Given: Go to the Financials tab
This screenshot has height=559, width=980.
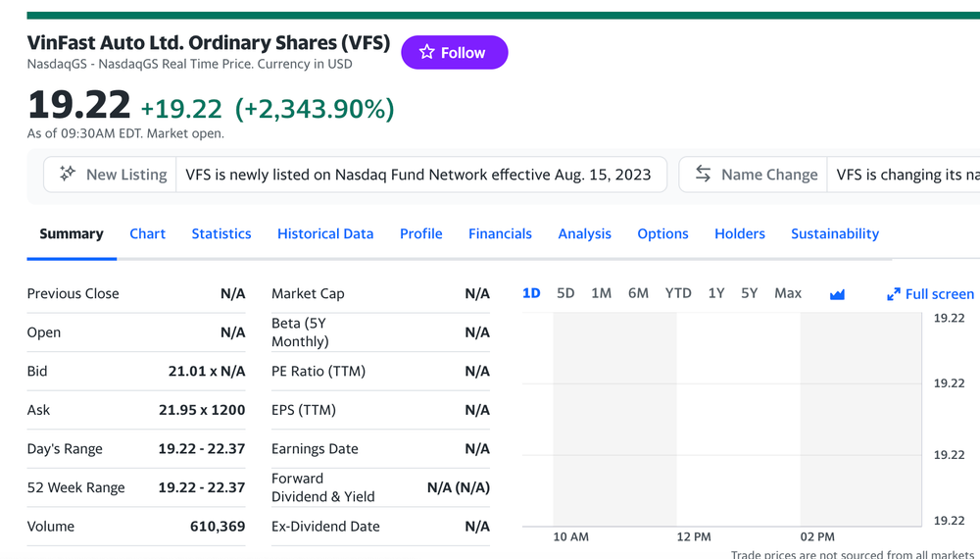Looking at the screenshot, I should (500, 233).
